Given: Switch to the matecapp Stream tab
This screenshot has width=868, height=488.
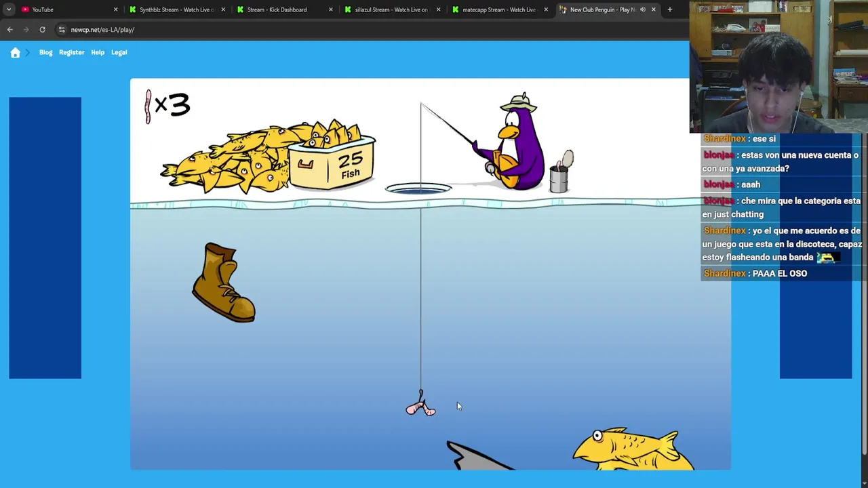Looking at the screenshot, I should [x=499, y=9].
